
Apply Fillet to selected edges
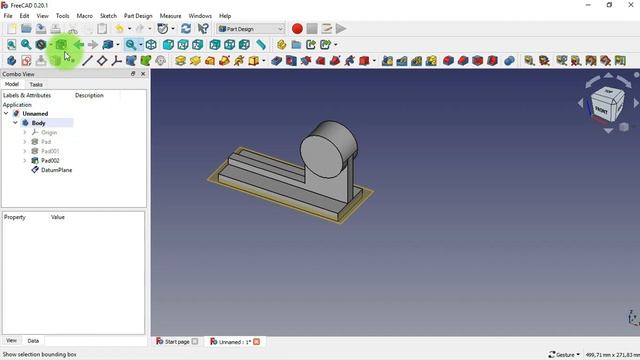click(x=448, y=61)
